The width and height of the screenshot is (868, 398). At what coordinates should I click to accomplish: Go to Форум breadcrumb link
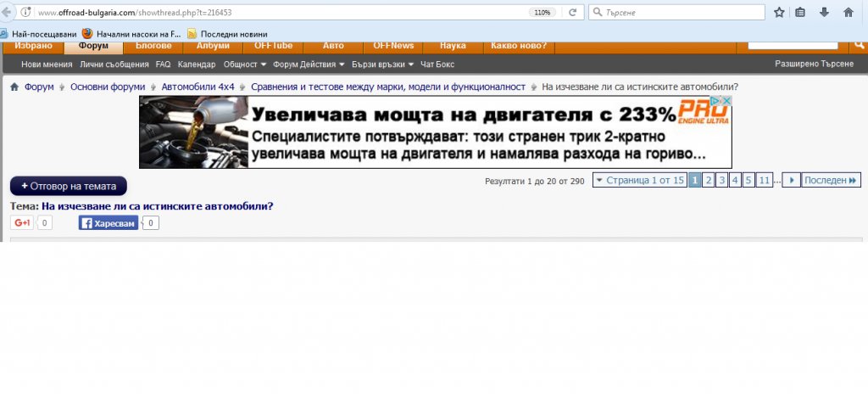click(x=39, y=87)
